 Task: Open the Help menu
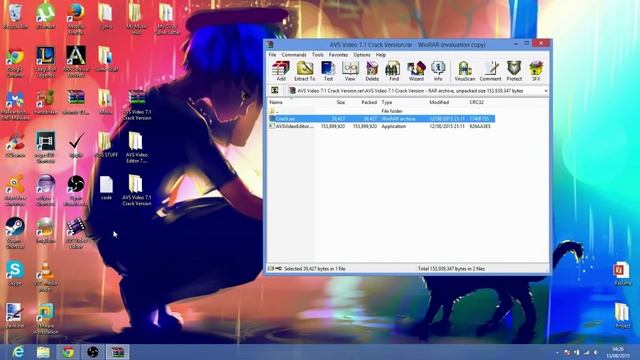pyautogui.click(x=380, y=55)
